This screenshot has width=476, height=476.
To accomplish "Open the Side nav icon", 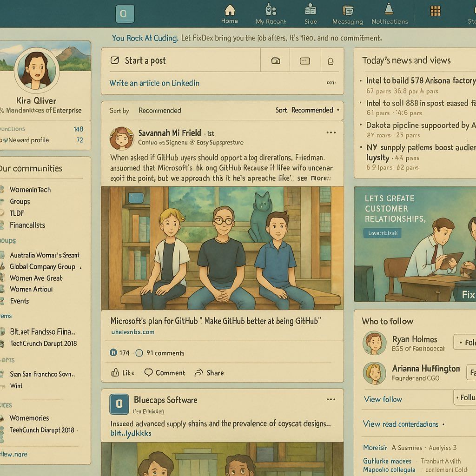I will point(311,10).
